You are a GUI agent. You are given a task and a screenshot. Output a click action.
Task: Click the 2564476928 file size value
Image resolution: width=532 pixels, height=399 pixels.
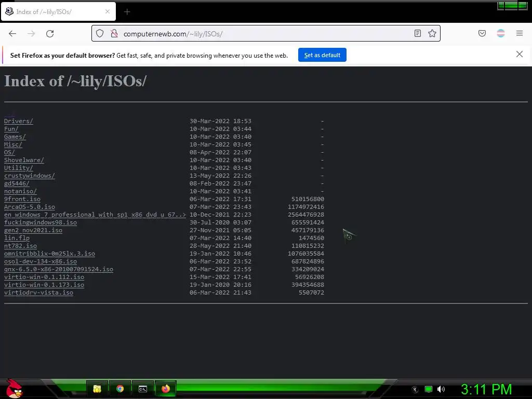pyautogui.click(x=306, y=215)
